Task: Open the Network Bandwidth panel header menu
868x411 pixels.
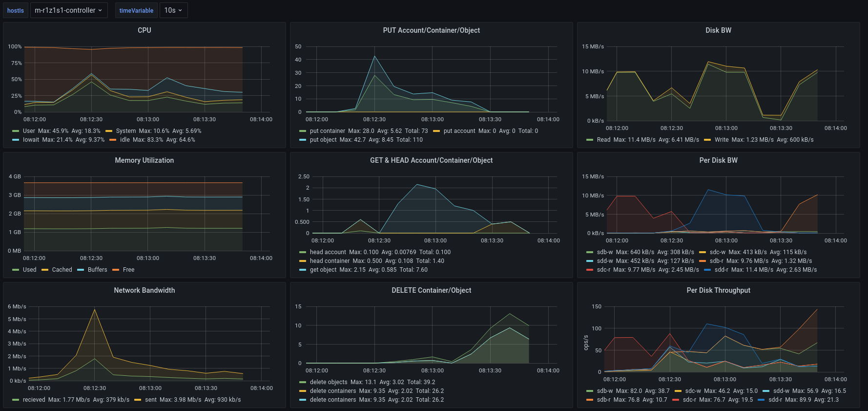Action: pyautogui.click(x=145, y=290)
